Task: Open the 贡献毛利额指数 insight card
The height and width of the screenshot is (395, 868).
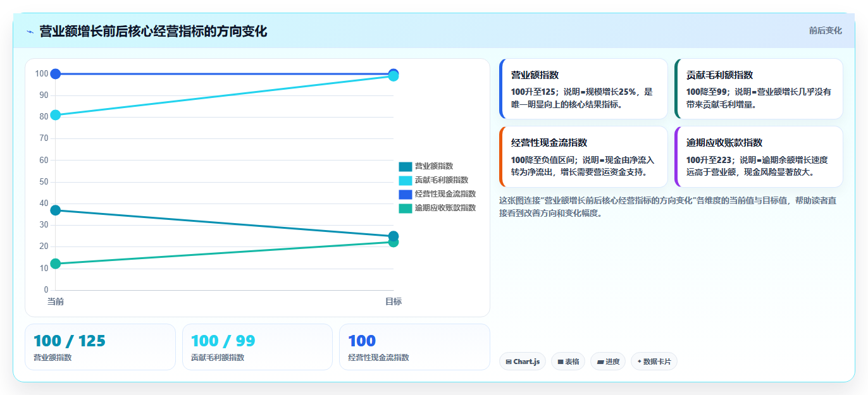Action: coord(759,89)
